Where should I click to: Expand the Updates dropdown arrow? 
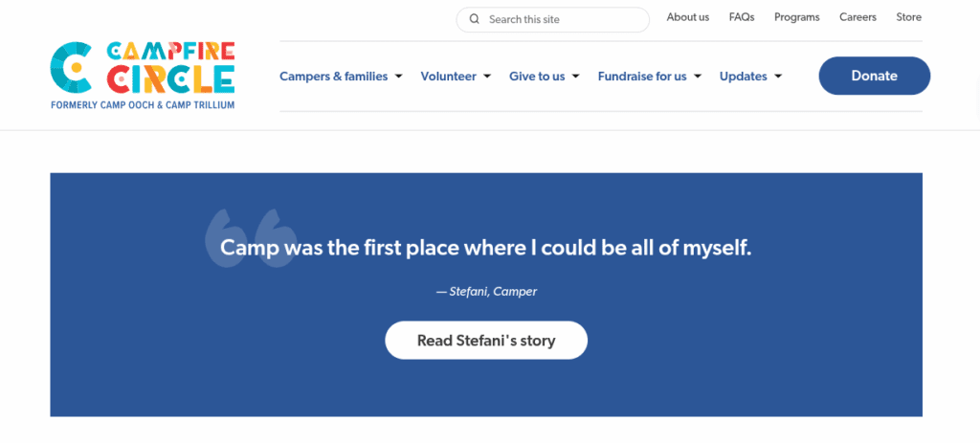coord(778,77)
